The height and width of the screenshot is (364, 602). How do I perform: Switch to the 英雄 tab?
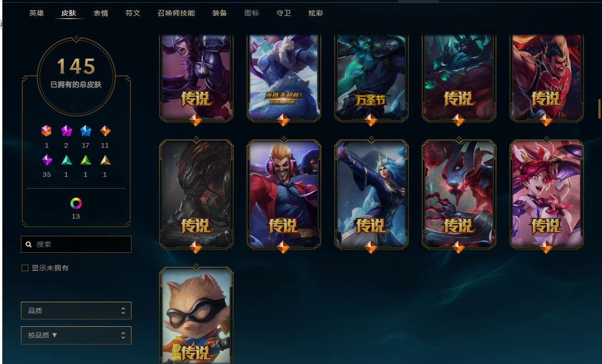pyautogui.click(x=36, y=13)
